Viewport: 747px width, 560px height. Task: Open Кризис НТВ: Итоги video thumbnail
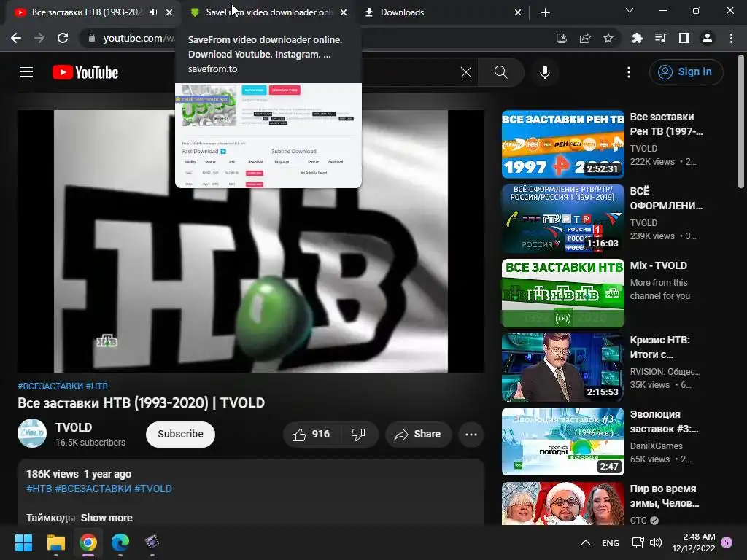562,367
